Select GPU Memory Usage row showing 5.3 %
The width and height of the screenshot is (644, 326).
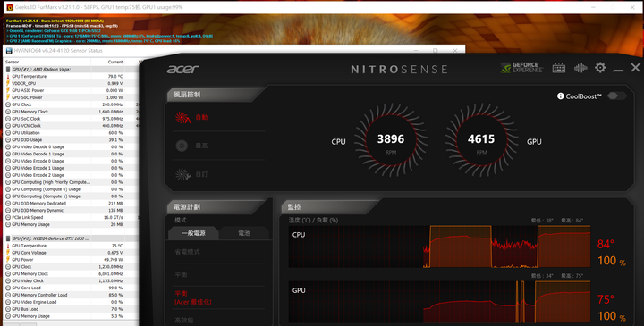(x=70, y=316)
